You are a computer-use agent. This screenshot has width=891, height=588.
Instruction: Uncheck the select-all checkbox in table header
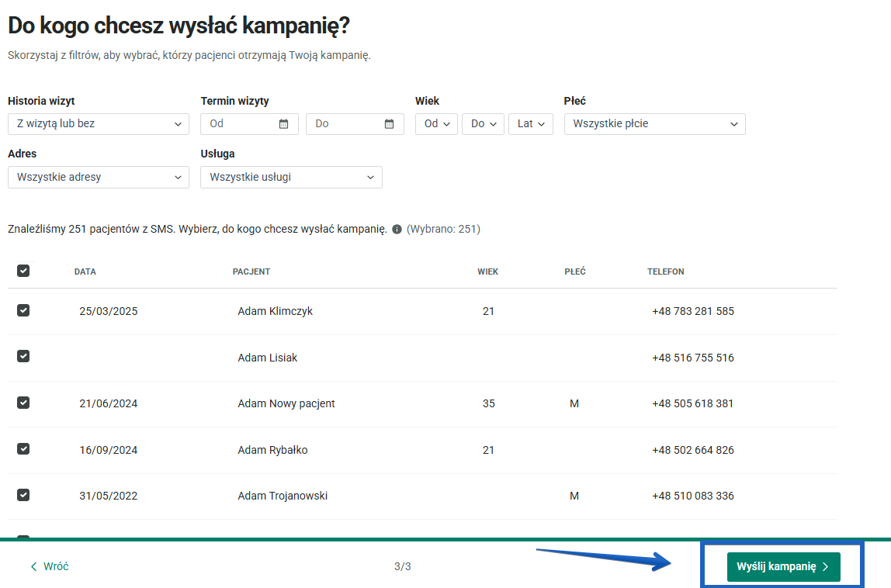coord(23,270)
